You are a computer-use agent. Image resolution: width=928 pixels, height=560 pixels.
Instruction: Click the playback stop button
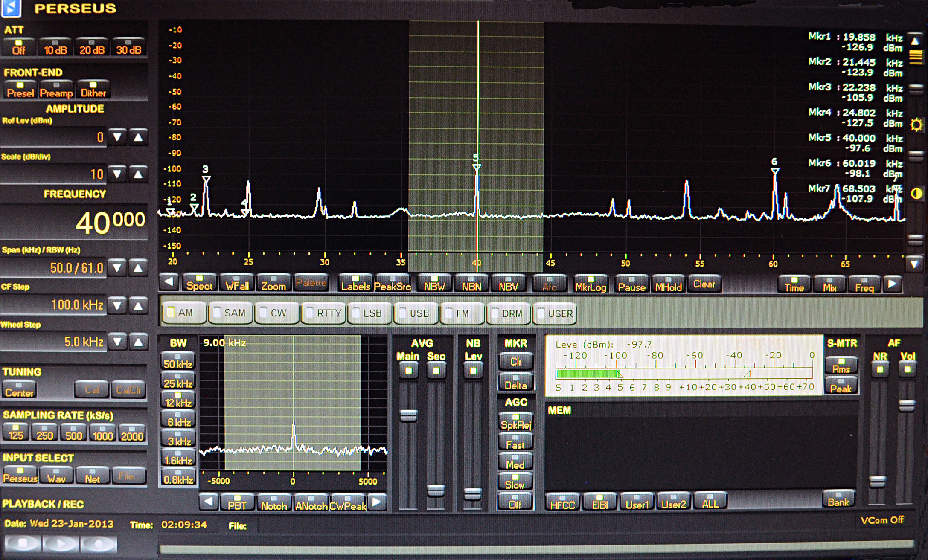click(x=23, y=544)
